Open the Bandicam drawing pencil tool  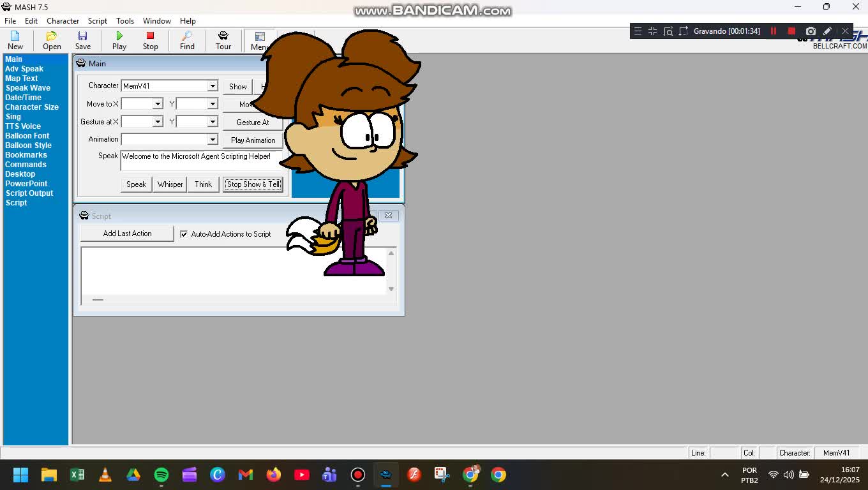[827, 31]
